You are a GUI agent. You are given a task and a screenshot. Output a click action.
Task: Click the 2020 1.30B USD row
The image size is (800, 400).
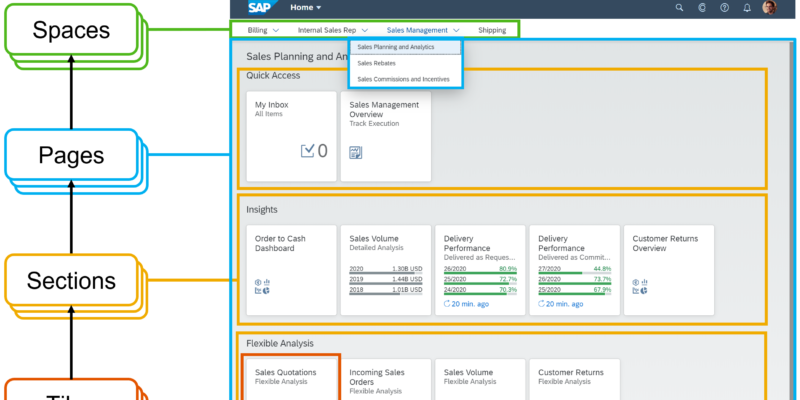(386, 269)
